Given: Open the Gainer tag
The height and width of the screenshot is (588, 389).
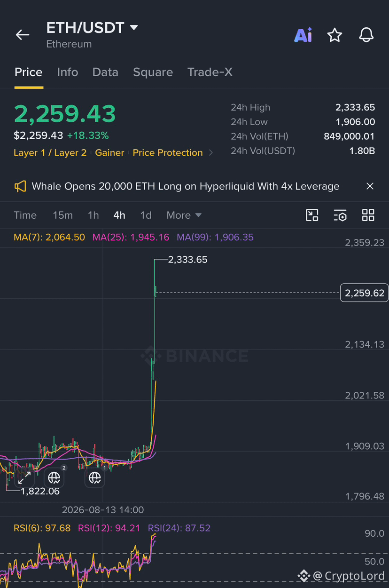Looking at the screenshot, I should coord(109,153).
